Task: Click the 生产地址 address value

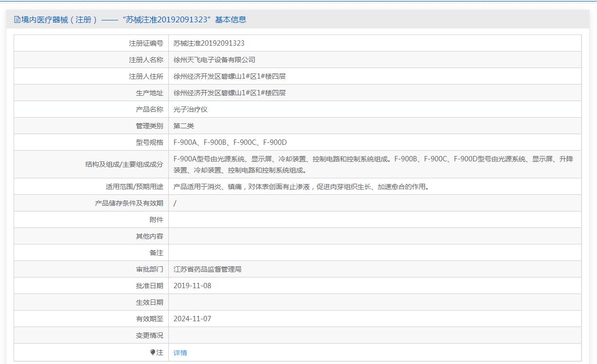Action: [229, 93]
